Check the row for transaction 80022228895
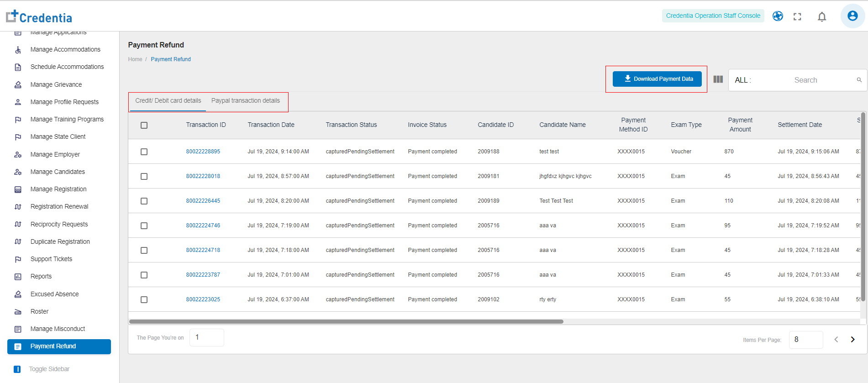 pos(144,152)
